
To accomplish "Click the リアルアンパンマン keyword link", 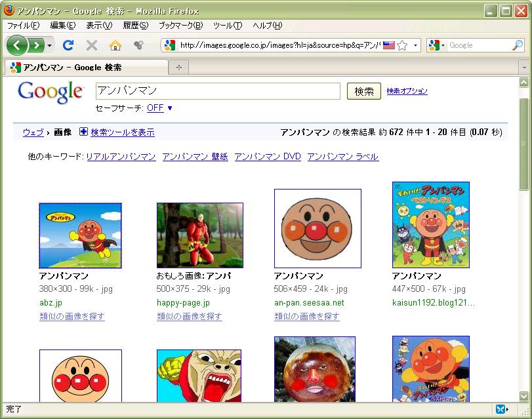I will click(121, 157).
